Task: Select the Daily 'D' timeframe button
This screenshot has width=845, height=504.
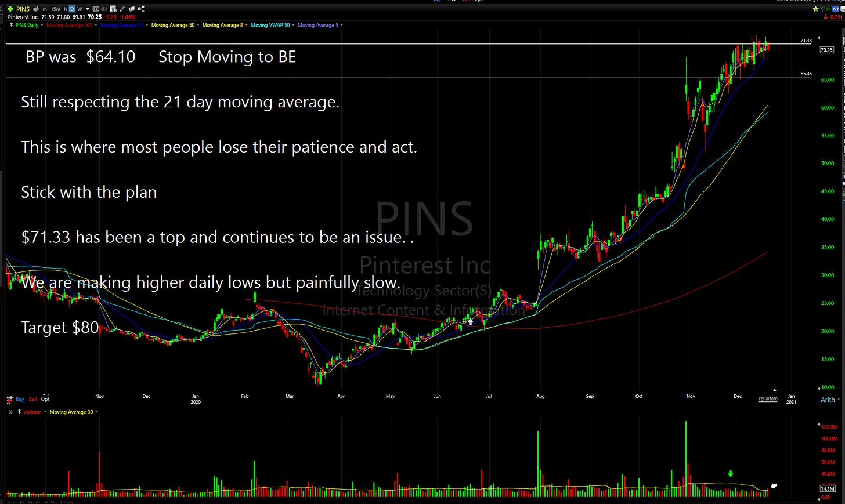Action: click(72, 9)
